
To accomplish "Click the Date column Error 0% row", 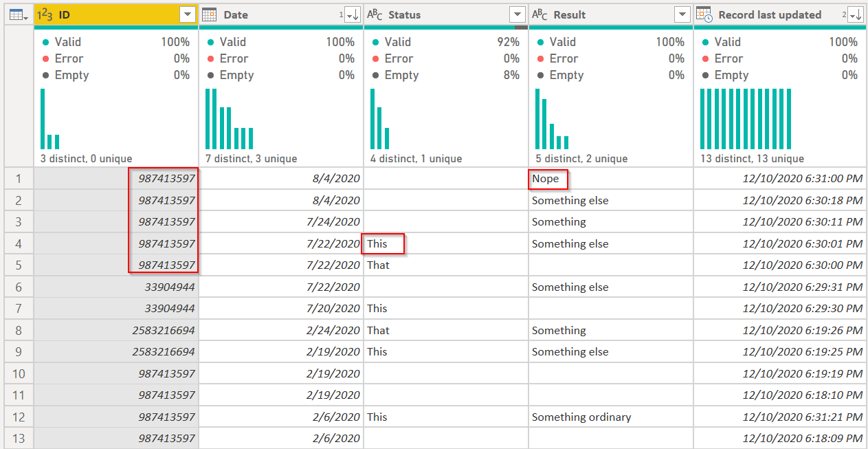I will [x=281, y=58].
